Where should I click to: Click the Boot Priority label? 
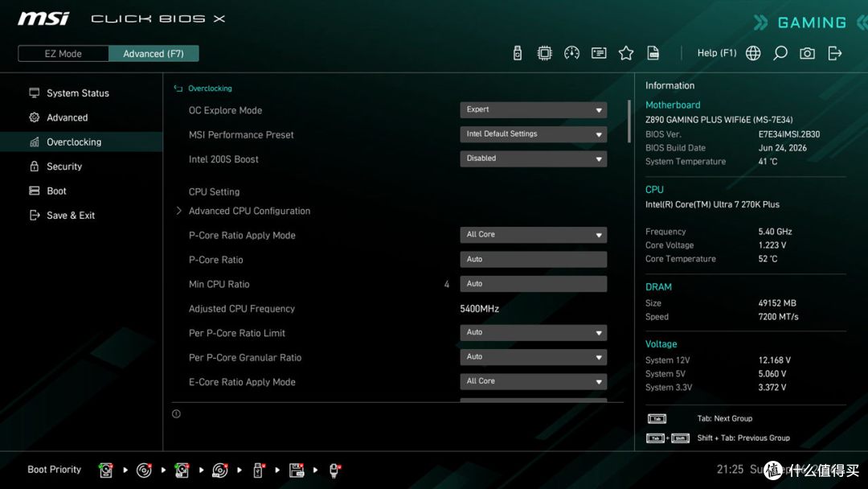click(x=55, y=470)
